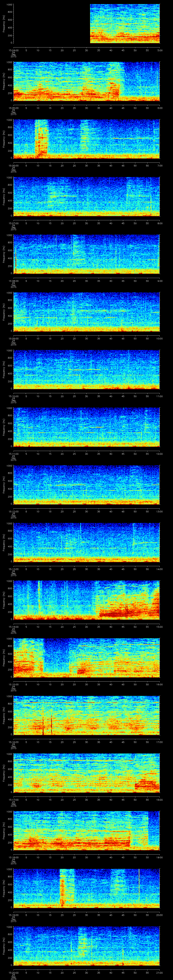Click the 15:15:00 start time label
Viewport: 173px width, 980px height.
pos(13,684)
